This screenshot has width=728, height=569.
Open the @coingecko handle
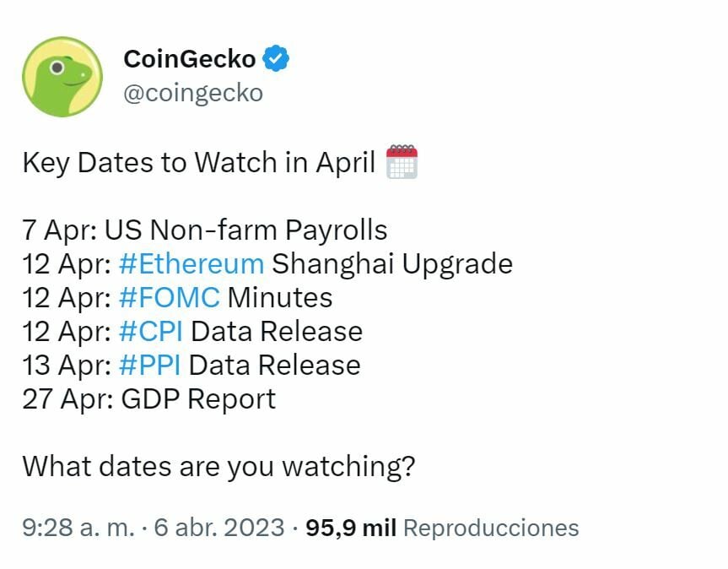point(193,92)
